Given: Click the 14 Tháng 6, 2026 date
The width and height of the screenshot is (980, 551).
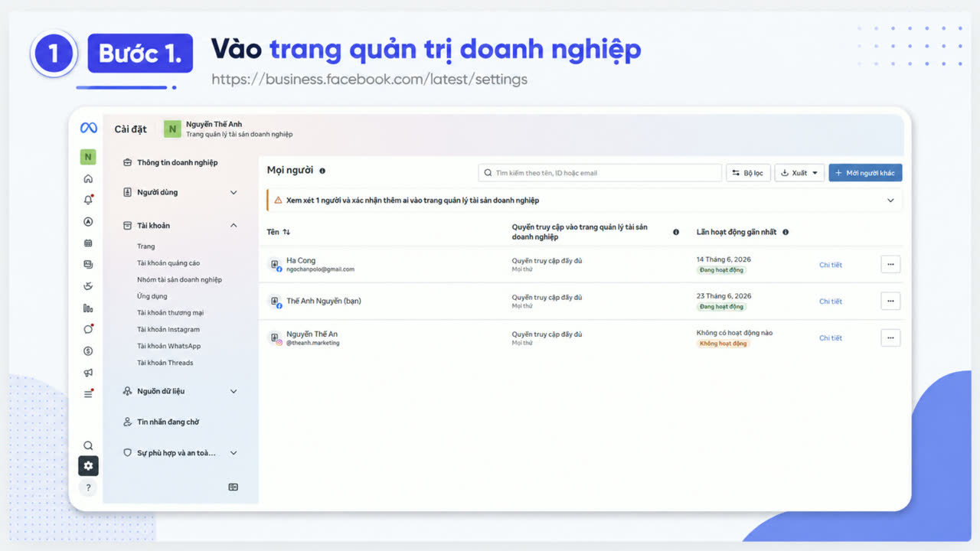Looking at the screenshot, I should click(724, 259).
